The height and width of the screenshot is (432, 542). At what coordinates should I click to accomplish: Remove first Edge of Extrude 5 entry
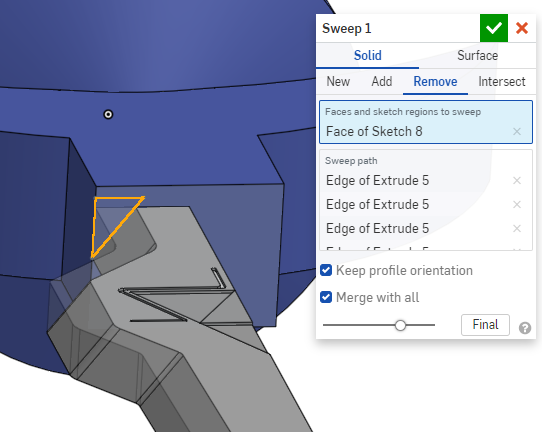tap(517, 180)
